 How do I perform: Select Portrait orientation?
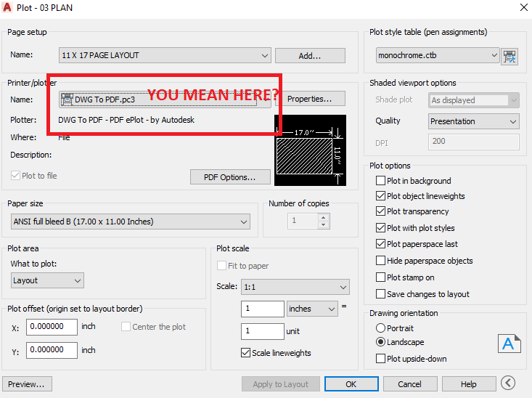click(381, 328)
